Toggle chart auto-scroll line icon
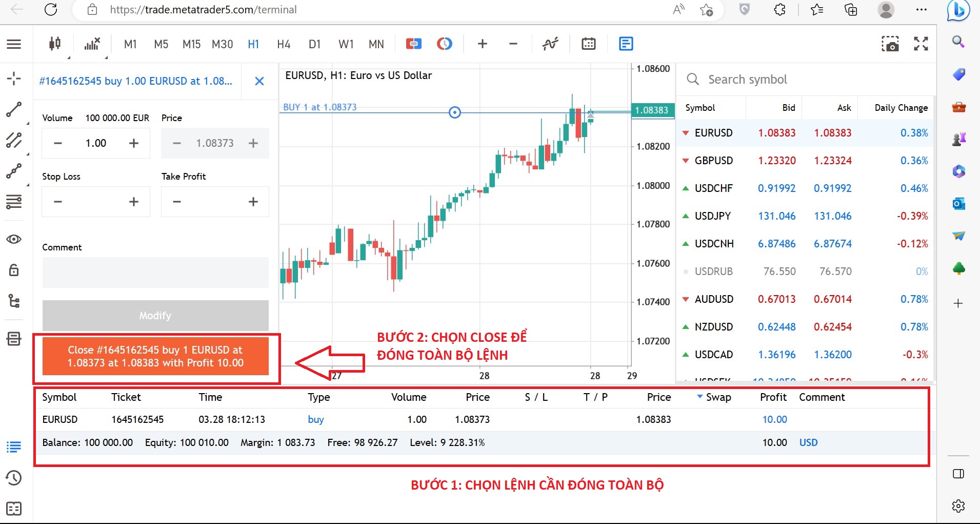The width and height of the screenshot is (980, 524). click(x=550, y=44)
